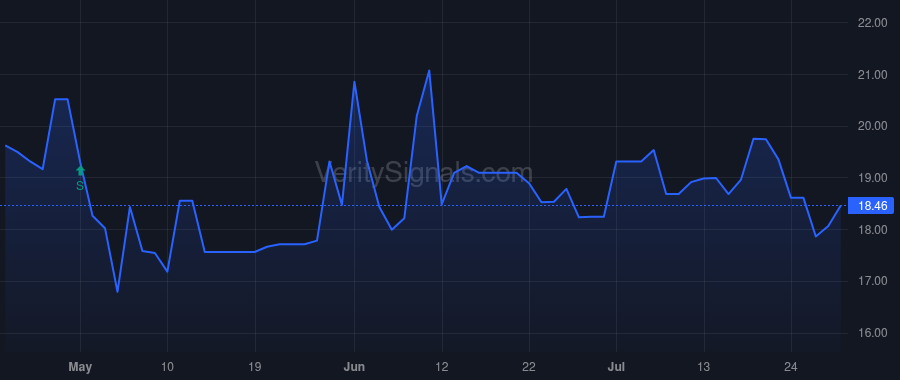Select the 18.00 price axis label
This screenshot has width=900, height=380.
tap(872, 230)
